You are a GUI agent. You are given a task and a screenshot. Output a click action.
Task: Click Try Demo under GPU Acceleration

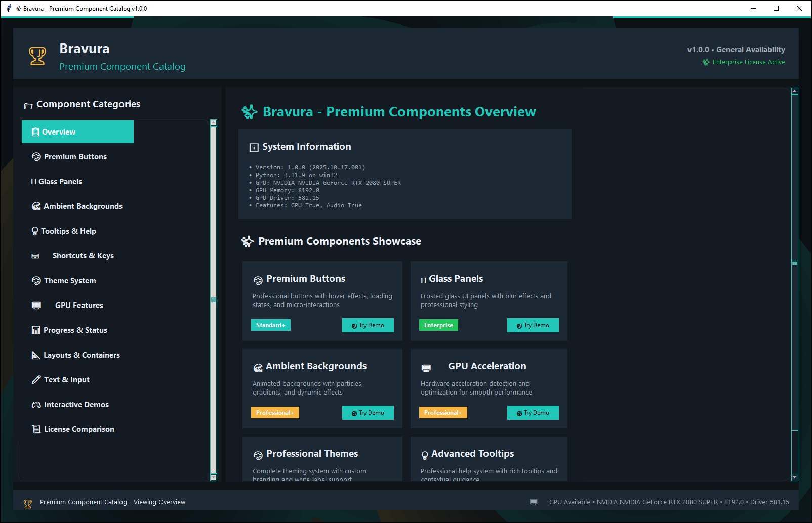(x=533, y=412)
